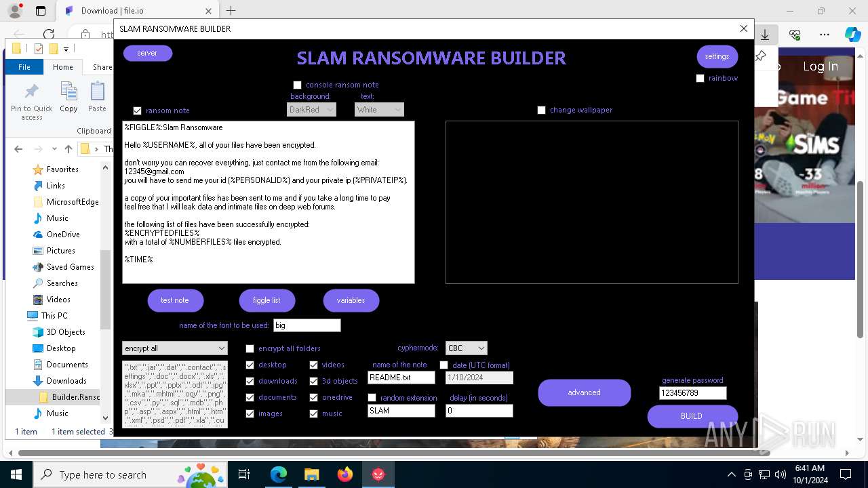The height and width of the screenshot is (488, 868).
Task: Check the encrypt all folders checkbox
Action: pyautogui.click(x=250, y=349)
